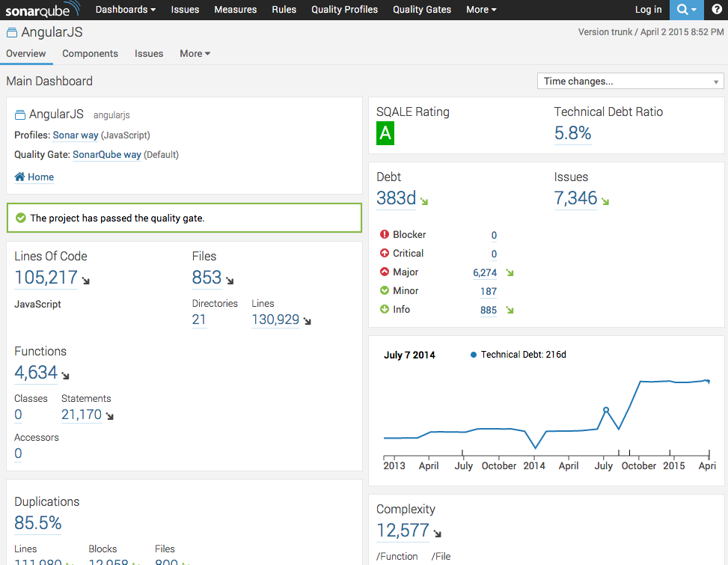Screen dimensions: 728x565
Task: Open the SonarQube way quality gate link
Action: [107, 155]
